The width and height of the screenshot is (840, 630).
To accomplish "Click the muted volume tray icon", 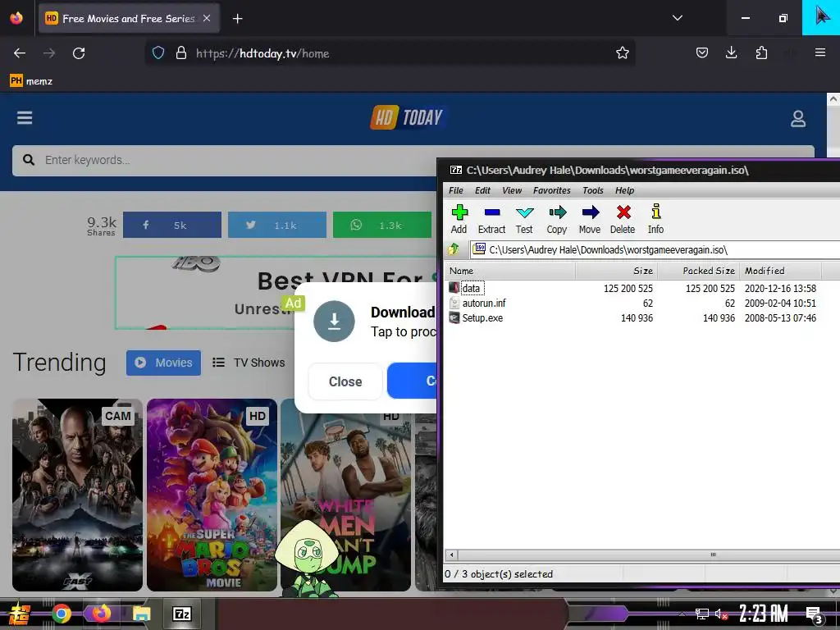I will [x=721, y=614].
